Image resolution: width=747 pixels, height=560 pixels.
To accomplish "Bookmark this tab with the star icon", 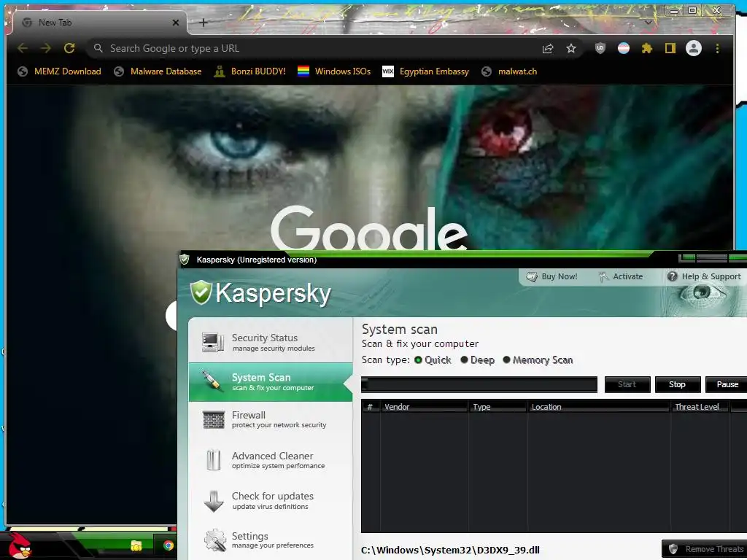I will tap(571, 48).
